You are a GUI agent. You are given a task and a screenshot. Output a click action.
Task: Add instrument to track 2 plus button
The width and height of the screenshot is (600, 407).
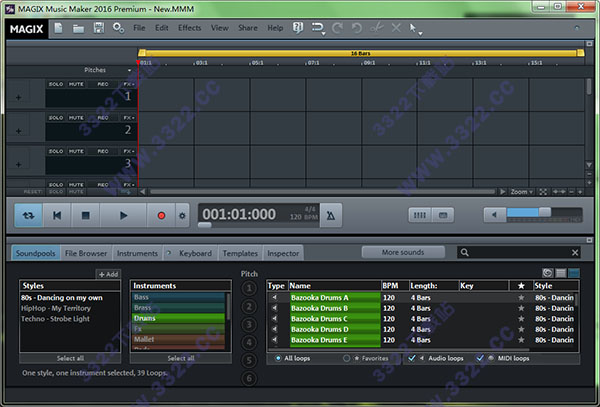[18, 131]
